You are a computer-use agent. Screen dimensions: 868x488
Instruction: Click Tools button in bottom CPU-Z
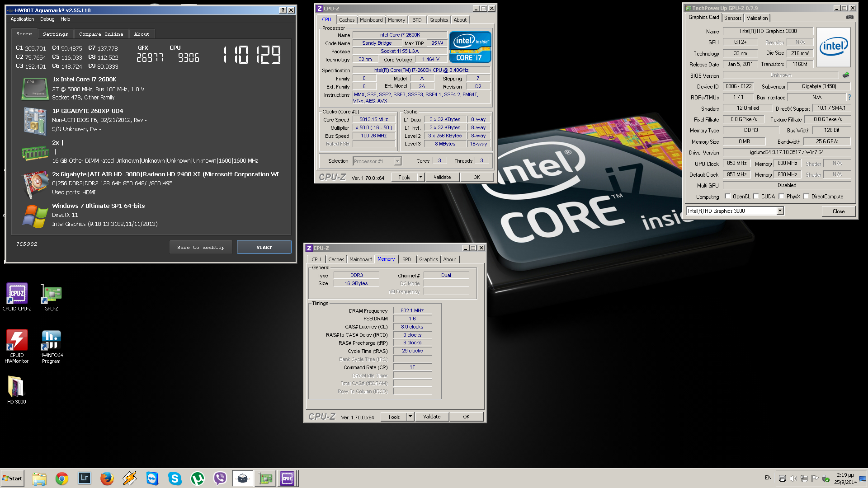[x=394, y=417]
